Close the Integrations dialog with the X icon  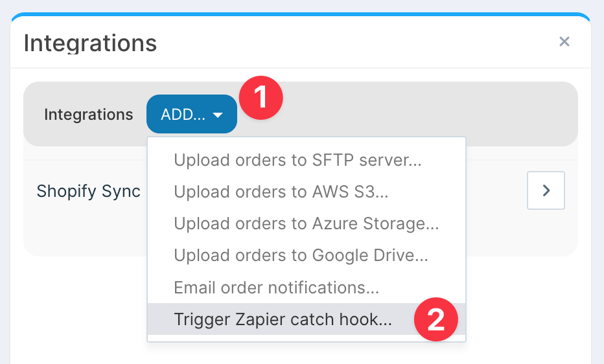pyautogui.click(x=564, y=42)
